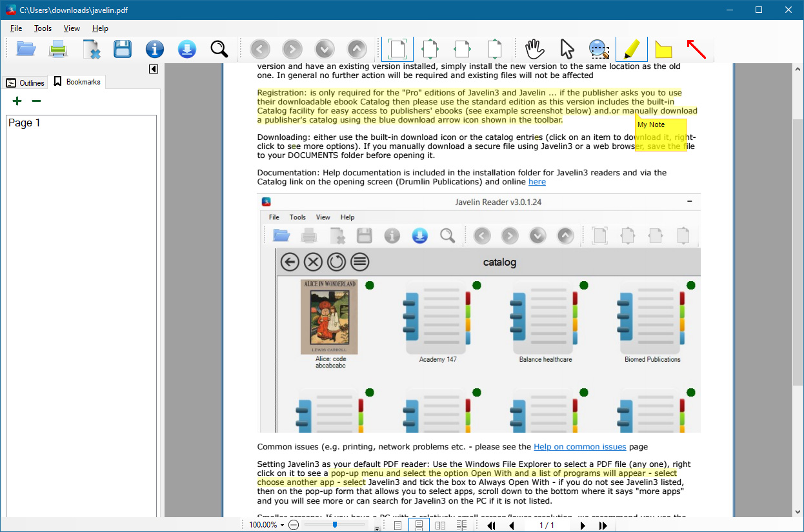Screen dimensions: 804x532
Task: Open the snapshot marquee selection tool
Action: (x=599, y=48)
